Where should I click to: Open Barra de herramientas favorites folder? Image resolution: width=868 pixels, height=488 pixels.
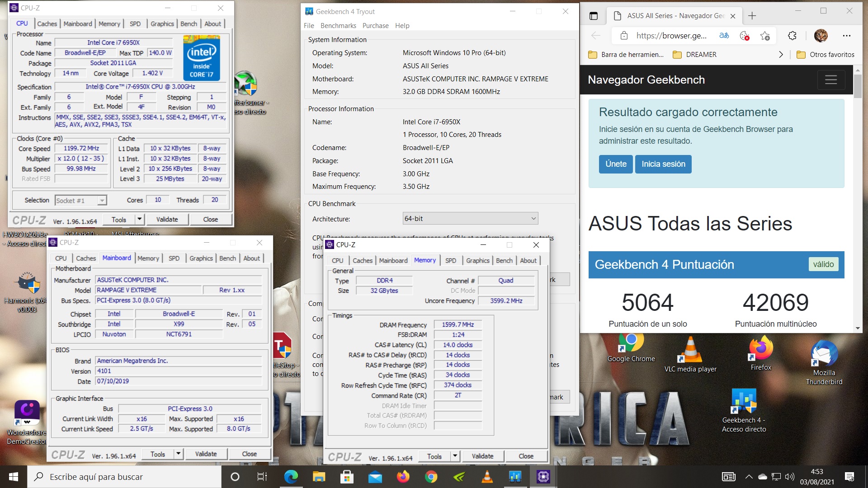pyautogui.click(x=626, y=55)
